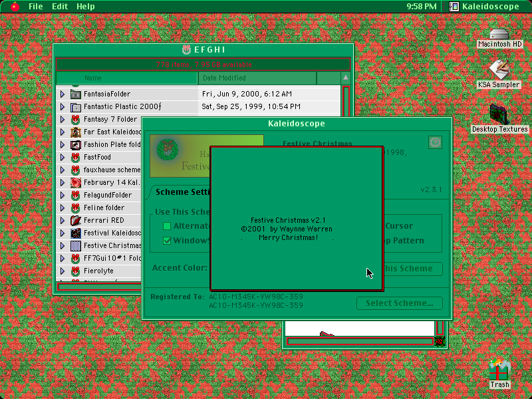
Task: Expand the Fantasy 7 Folder triangle
Action: coord(63,119)
